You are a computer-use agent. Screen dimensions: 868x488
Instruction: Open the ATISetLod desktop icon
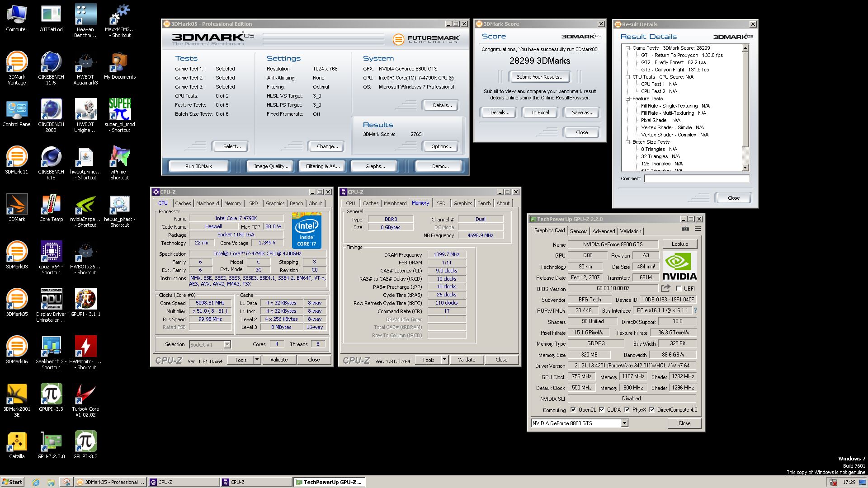point(51,18)
